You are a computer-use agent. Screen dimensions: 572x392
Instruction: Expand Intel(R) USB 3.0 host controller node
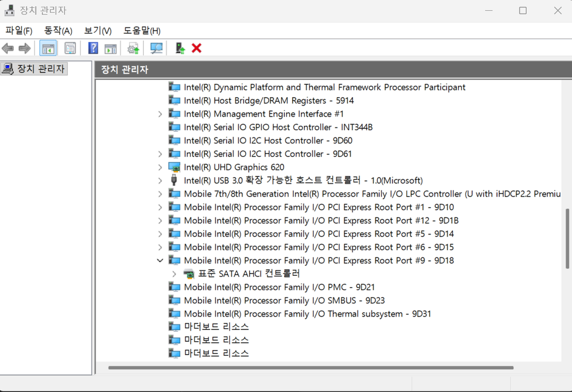[x=160, y=180]
